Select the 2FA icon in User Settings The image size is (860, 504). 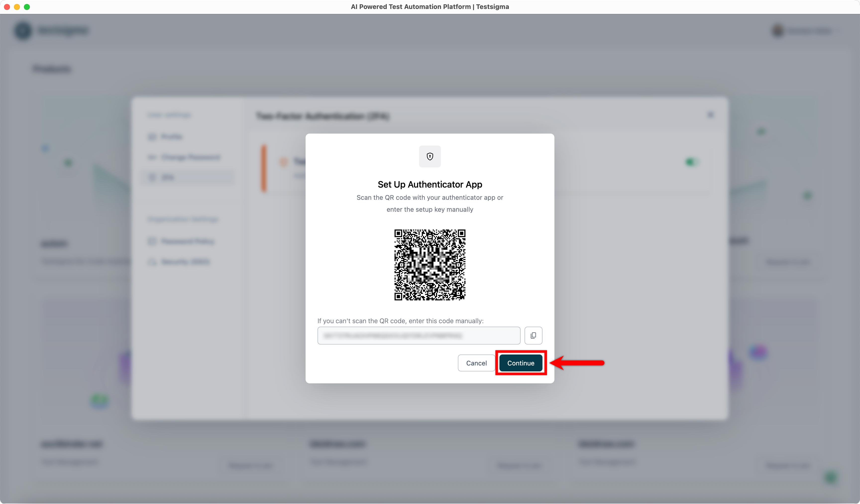(x=152, y=177)
